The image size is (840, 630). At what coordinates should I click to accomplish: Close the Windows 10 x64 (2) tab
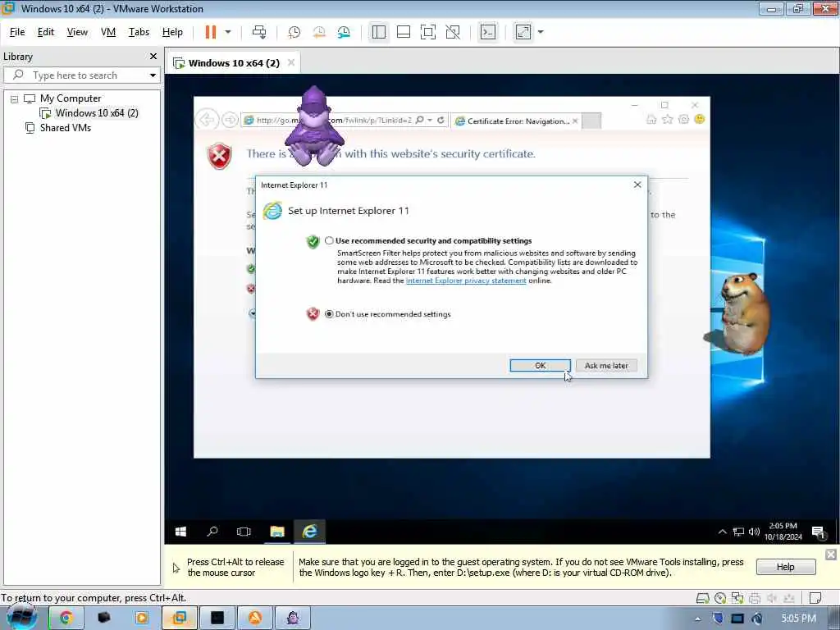click(x=291, y=62)
